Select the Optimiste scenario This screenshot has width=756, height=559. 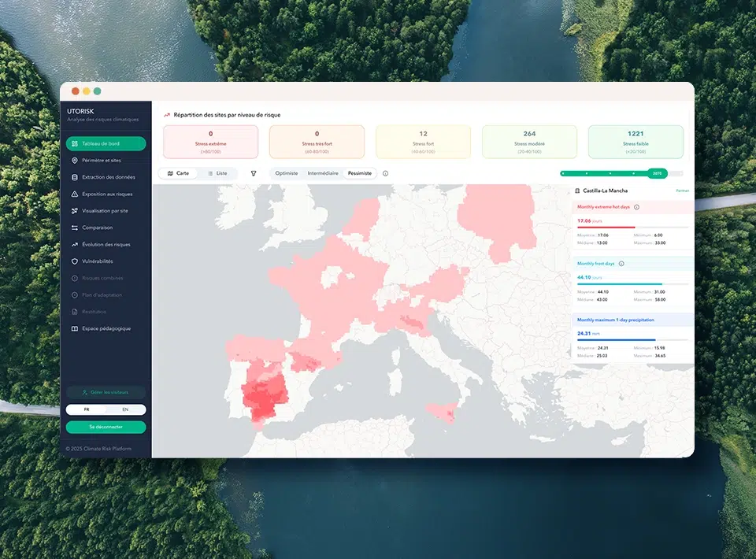pyautogui.click(x=287, y=173)
